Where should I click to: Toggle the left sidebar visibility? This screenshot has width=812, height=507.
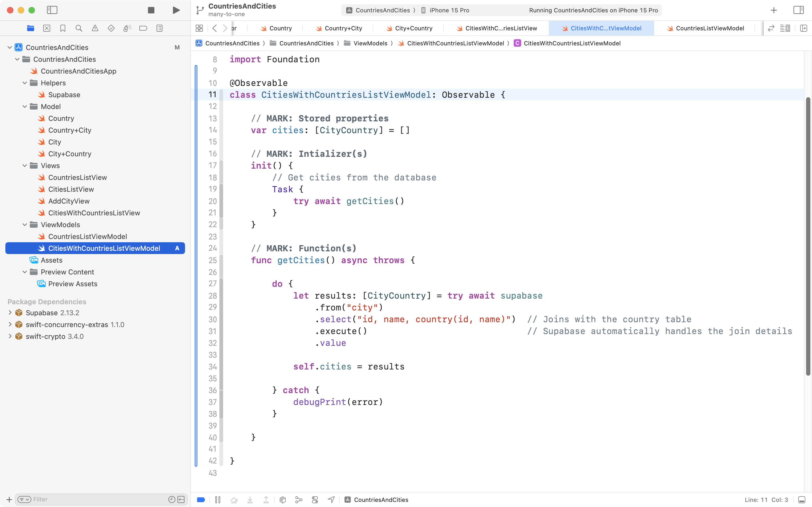(x=52, y=10)
